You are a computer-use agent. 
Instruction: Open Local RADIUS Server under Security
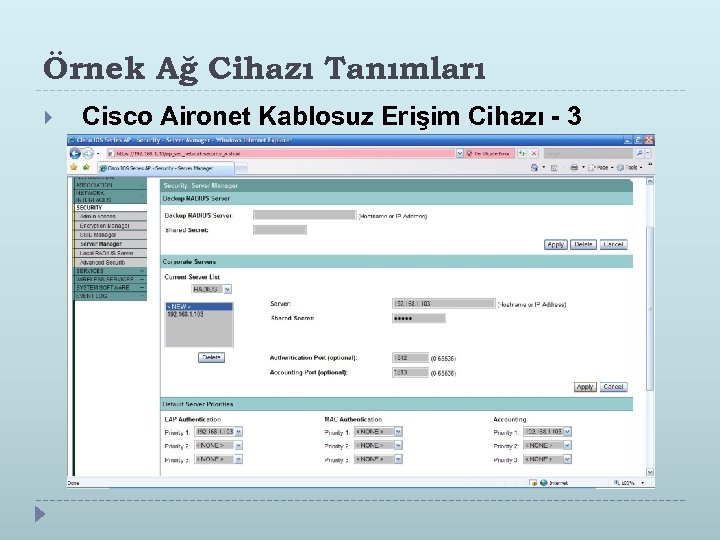click(110, 253)
